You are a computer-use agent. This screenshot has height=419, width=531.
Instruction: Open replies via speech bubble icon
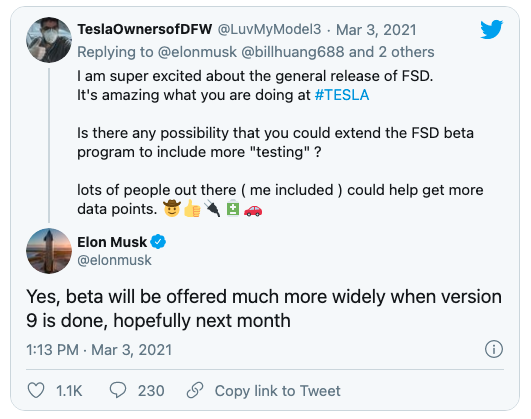(118, 390)
